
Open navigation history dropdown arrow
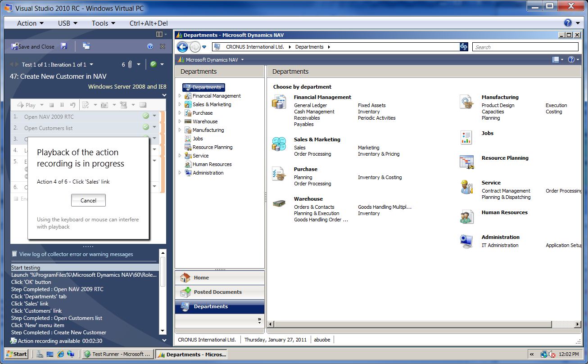pos(204,47)
